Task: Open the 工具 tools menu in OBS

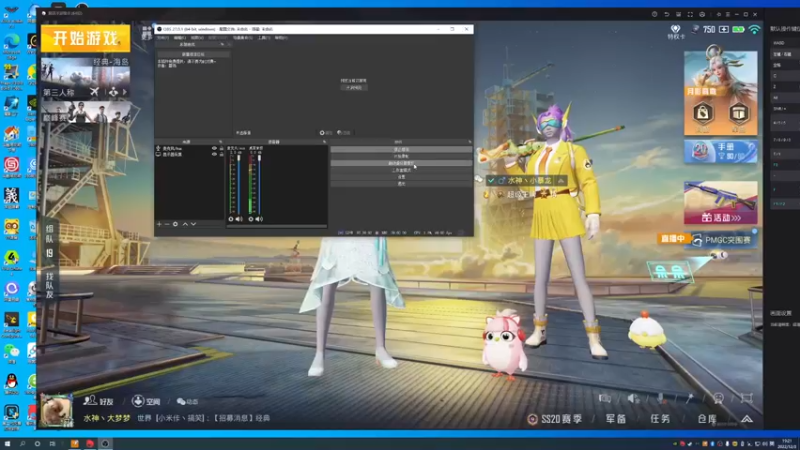Action: pyautogui.click(x=262, y=38)
